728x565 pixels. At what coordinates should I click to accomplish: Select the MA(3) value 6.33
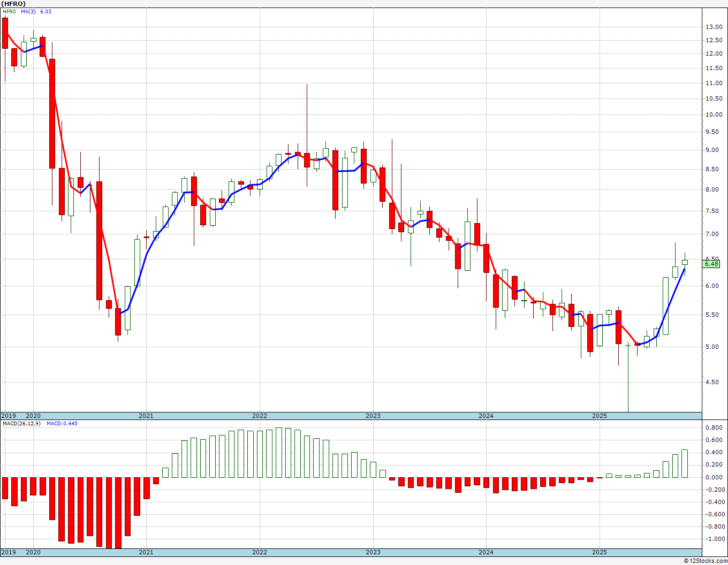(45, 12)
